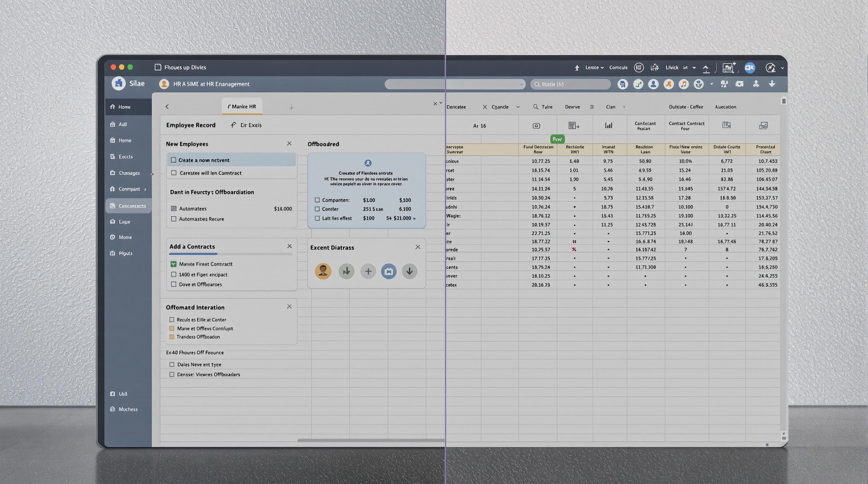
Task: Click the download arrow icon in the toolbar
Action: coord(772,84)
